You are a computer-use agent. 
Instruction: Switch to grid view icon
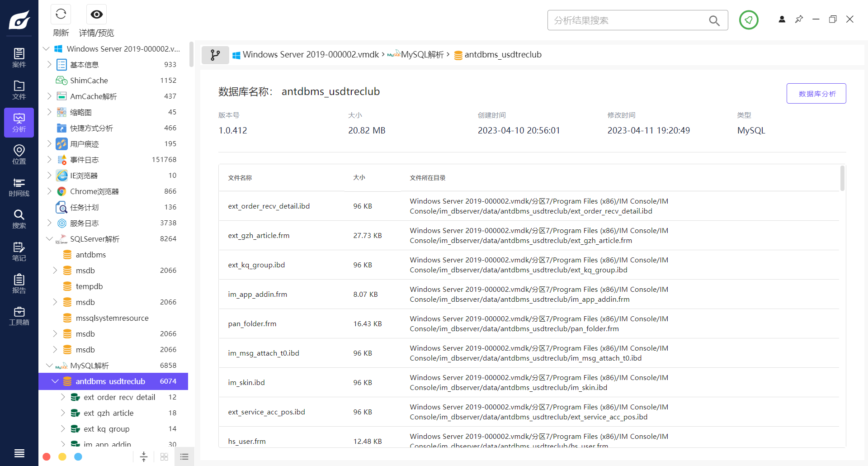tap(164, 456)
